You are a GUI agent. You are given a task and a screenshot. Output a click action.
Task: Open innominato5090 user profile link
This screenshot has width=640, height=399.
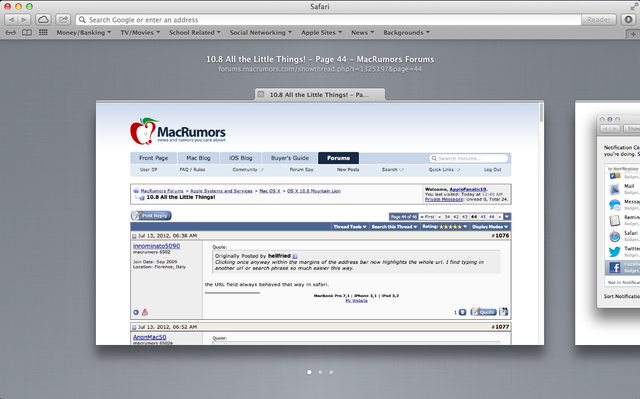coord(156,246)
